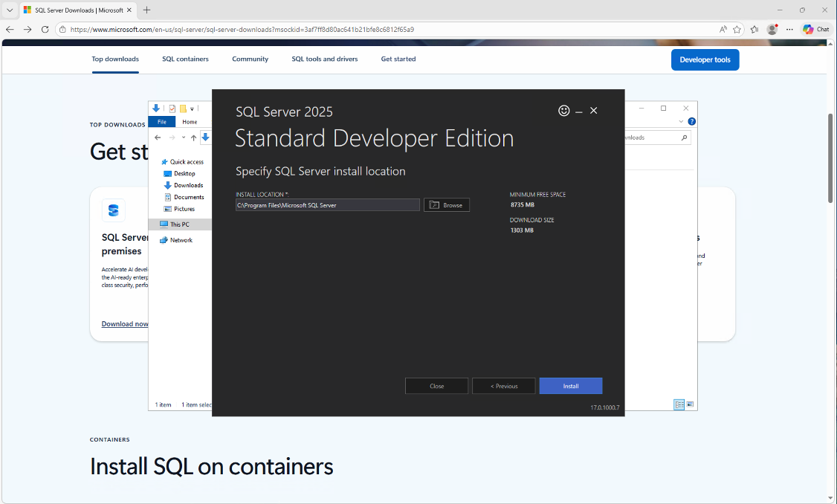Screen dimensions: 837x504
Task: Click the browser profile avatar icon
Action: coord(772,30)
